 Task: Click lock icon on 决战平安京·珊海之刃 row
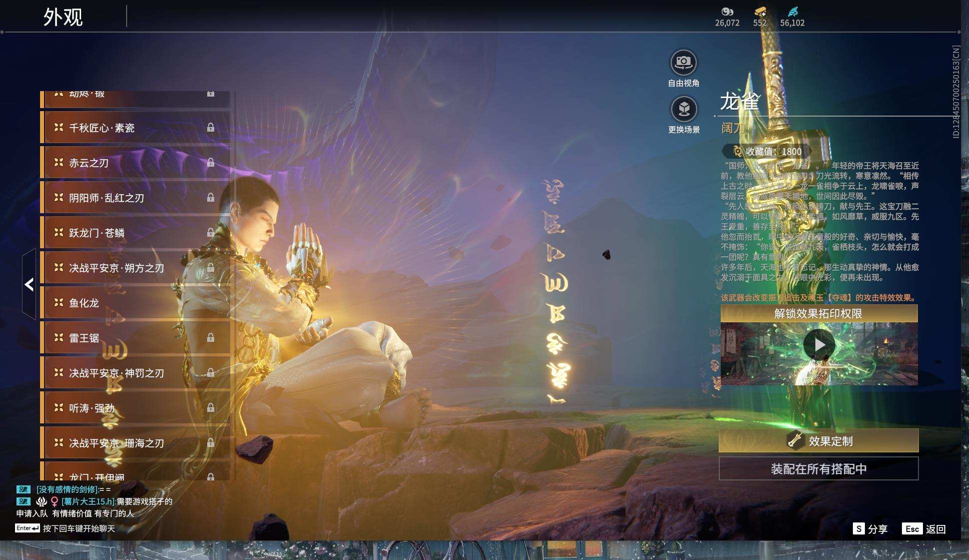coord(211,443)
